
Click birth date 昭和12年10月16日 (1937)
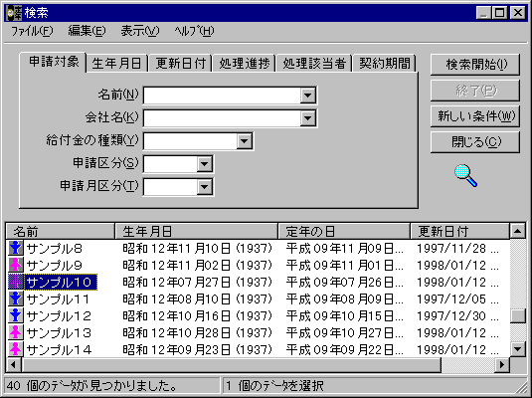[x=198, y=316]
